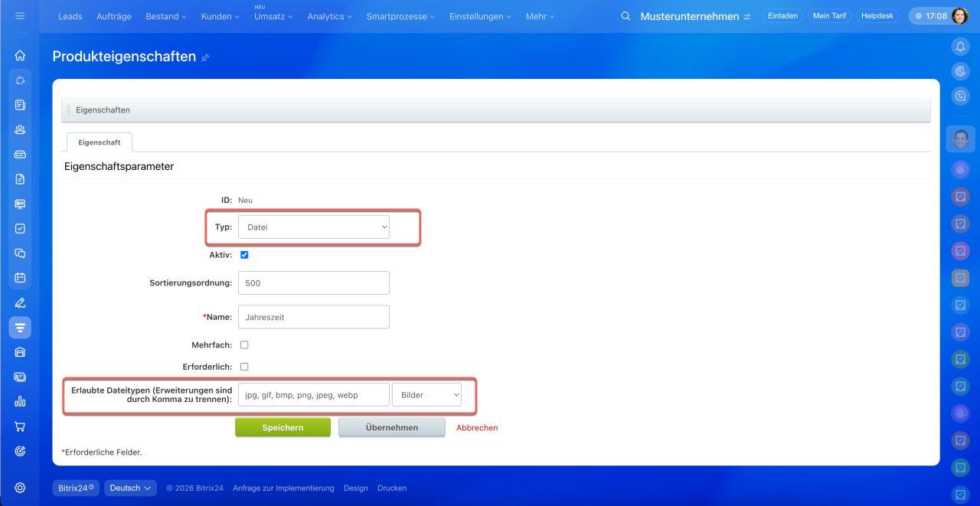Open the tasks checkmark icon in left sidebar
This screenshot has width=980, height=506.
pyautogui.click(x=20, y=228)
